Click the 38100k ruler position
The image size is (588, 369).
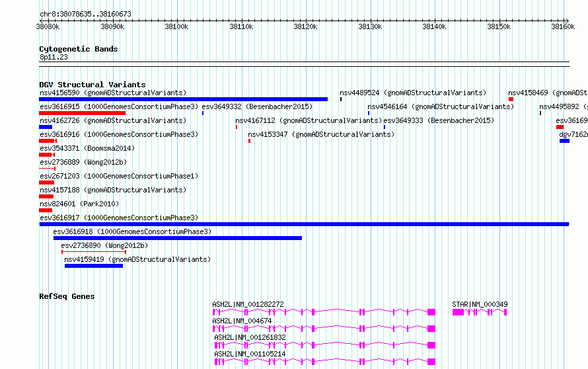click(176, 26)
